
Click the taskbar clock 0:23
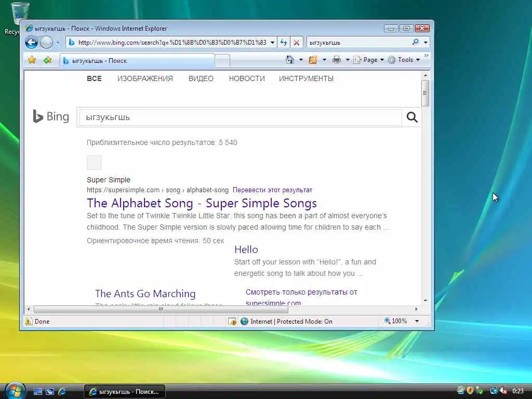(518, 391)
